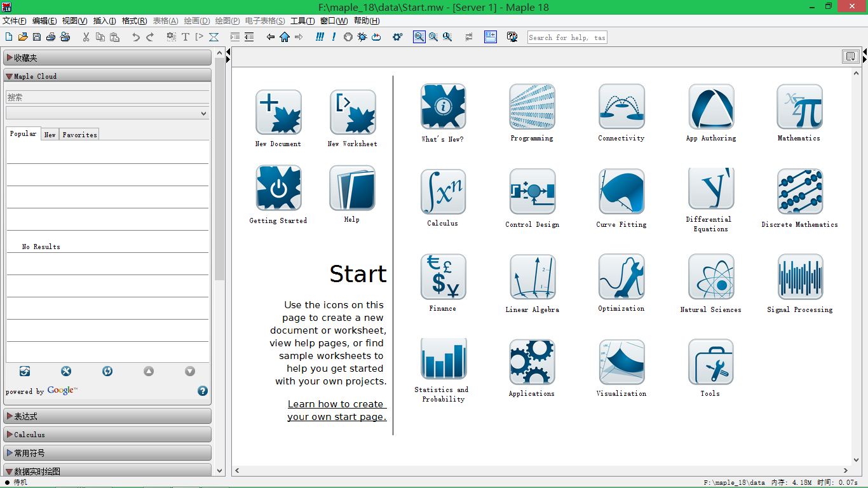Go back using left arrow icon
Viewport: 868px width, 488px height.
pos(271,37)
